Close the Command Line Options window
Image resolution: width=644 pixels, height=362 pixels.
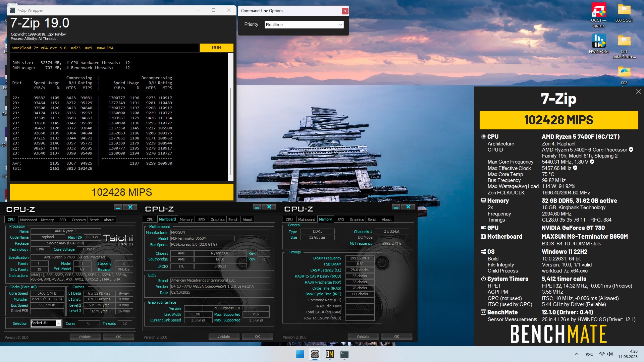(345, 11)
